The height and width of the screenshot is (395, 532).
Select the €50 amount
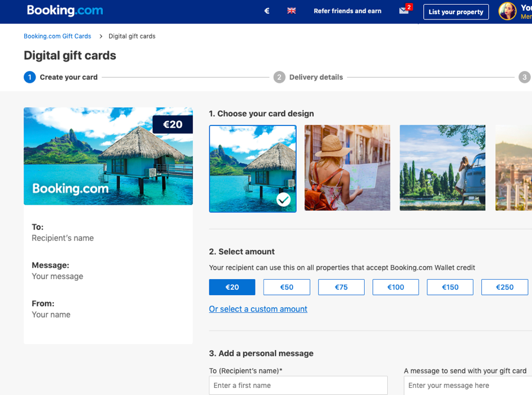coord(287,287)
